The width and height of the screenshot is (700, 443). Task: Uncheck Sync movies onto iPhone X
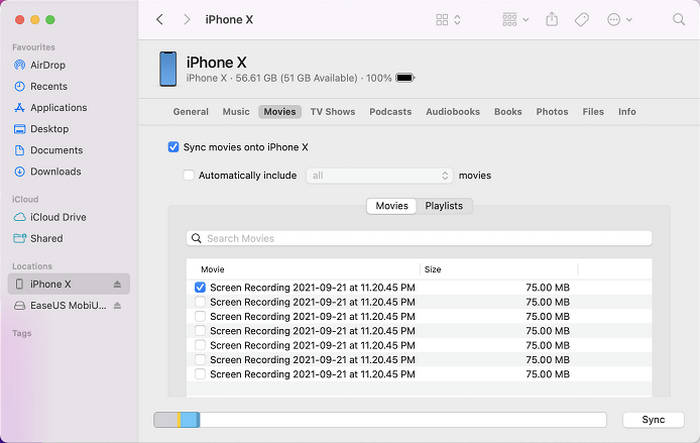(173, 147)
